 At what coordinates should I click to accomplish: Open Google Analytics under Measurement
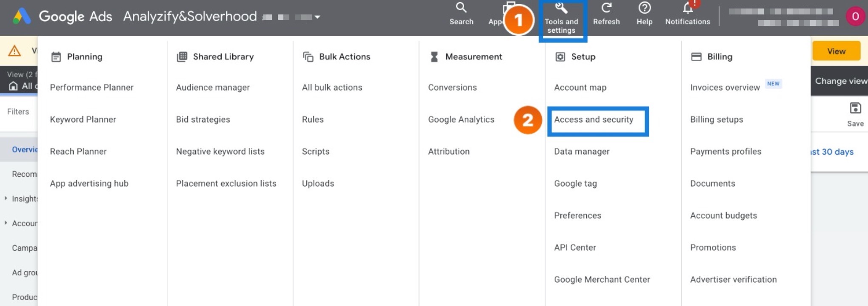(461, 119)
